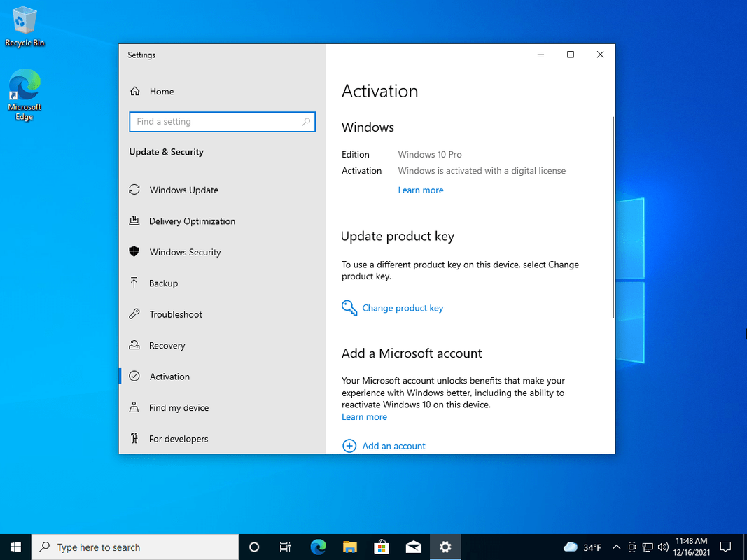Viewport: 747px width, 560px height.
Task: Click the Troubleshoot wrench icon
Action: click(x=134, y=314)
